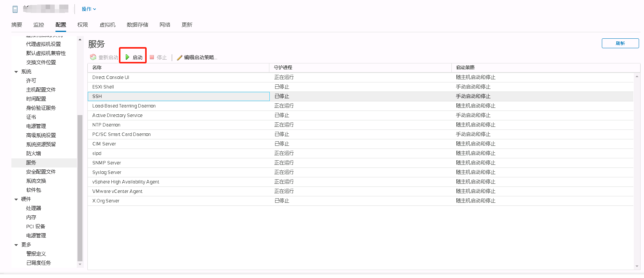Screen dimensions: 644x278
Task: Select VMware vCenter Agent row
Action: click(x=361, y=191)
